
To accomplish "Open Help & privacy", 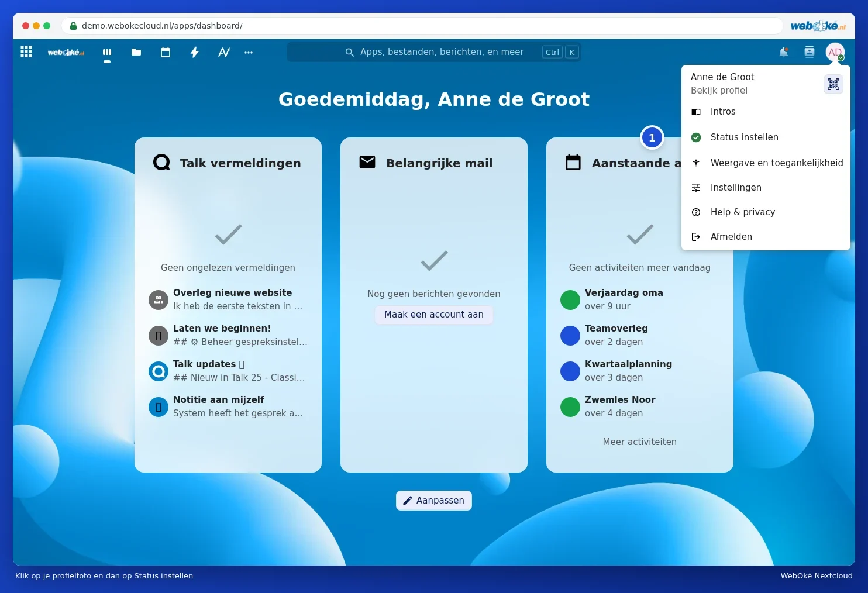I will (x=766, y=212).
